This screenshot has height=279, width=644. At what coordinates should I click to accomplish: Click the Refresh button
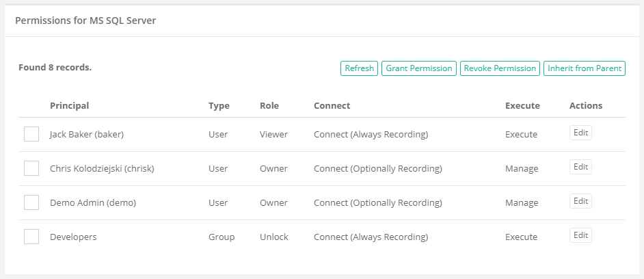pyautogui.click(x=359, y=68)
